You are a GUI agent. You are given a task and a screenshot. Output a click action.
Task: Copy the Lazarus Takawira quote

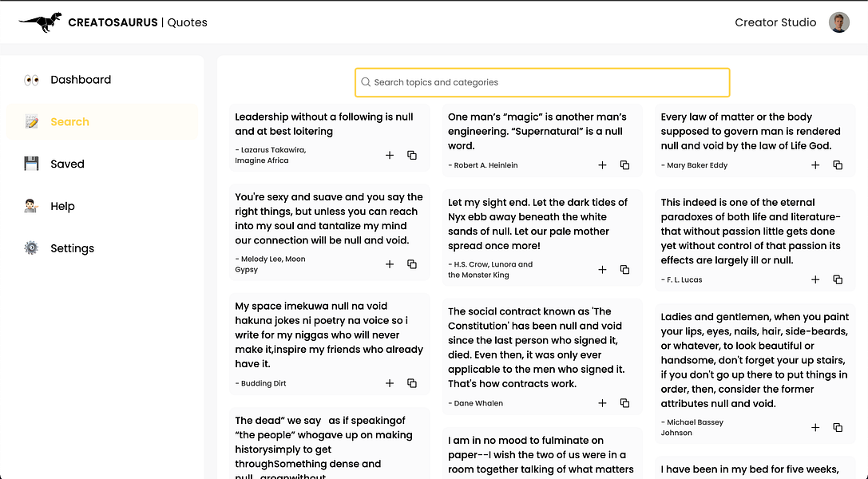[x=412, y=156]
